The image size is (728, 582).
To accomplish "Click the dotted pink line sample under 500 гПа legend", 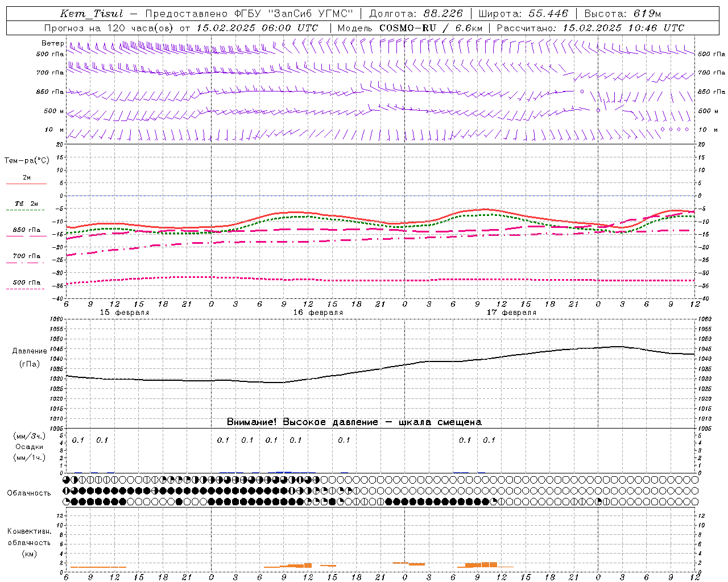I will pos(25,289).
